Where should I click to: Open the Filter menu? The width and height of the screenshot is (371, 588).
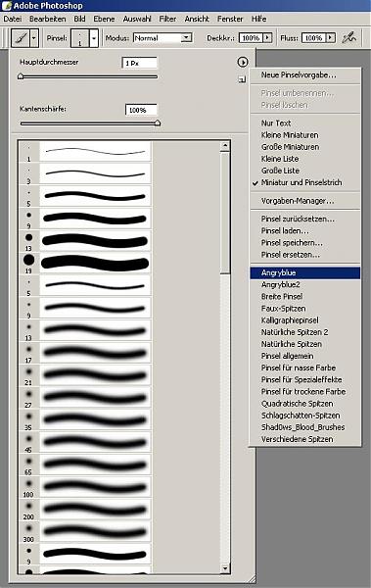[167, 19]
